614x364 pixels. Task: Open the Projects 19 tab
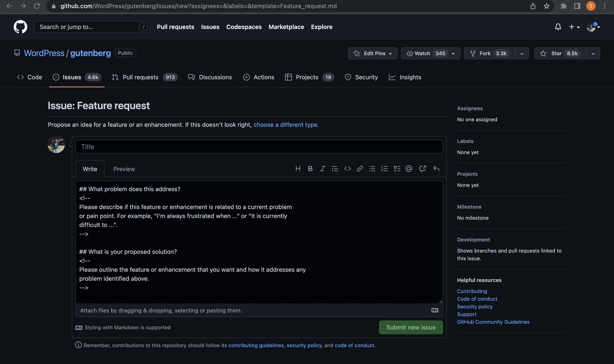(x=309, y=77)
